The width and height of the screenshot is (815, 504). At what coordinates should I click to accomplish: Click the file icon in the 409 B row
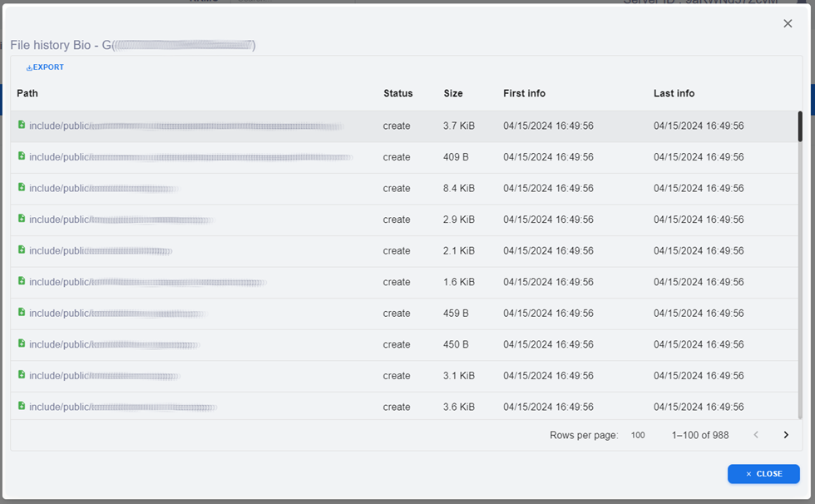coord(22,156)
